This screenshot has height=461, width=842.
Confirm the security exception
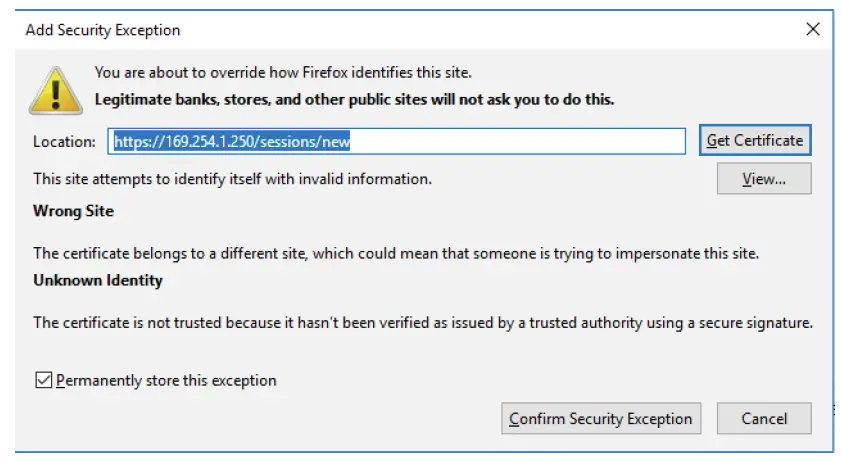click(x=600, y=418)
